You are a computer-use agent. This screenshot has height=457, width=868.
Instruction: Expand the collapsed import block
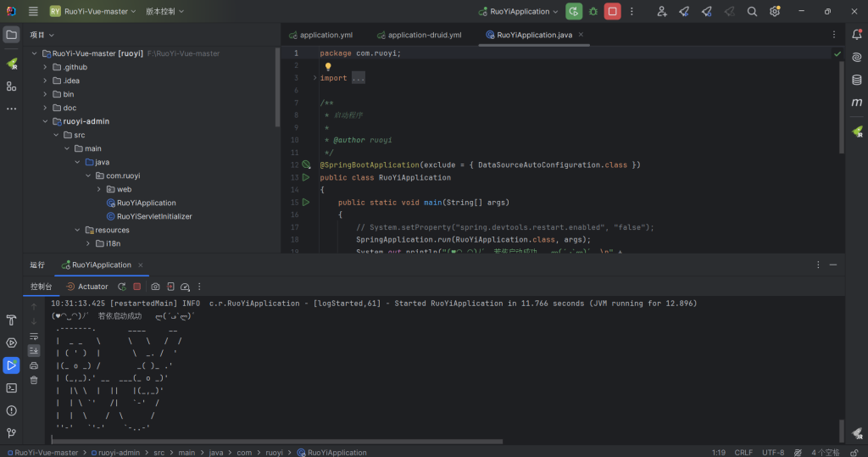(x=358, y=78)
